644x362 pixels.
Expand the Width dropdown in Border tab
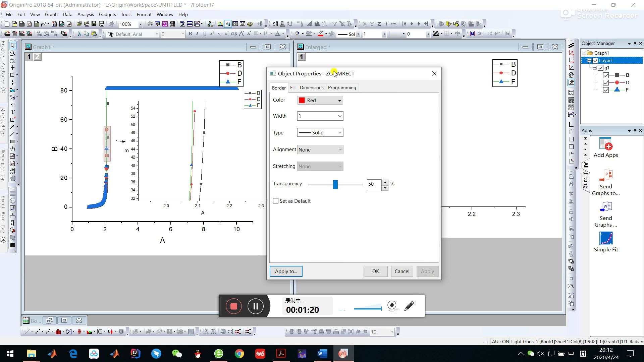click(340, 116)
